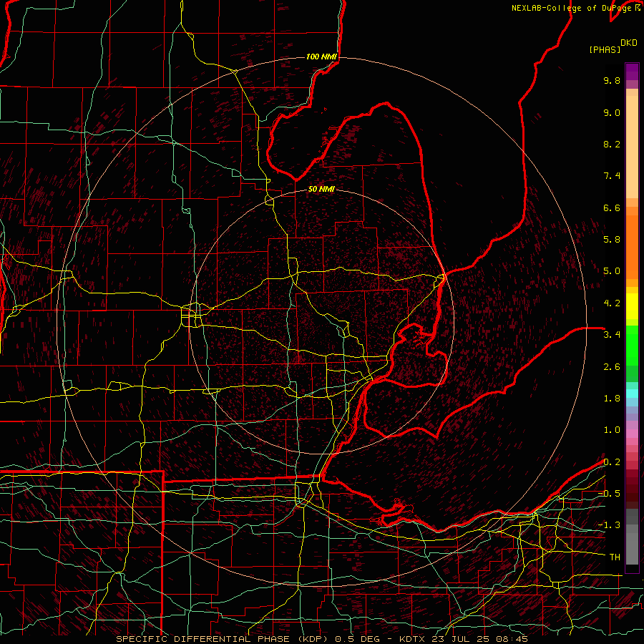Click the cyan band of the color scale
The width and height of the screenshot is (644, 644).
[x=632, y=394]
